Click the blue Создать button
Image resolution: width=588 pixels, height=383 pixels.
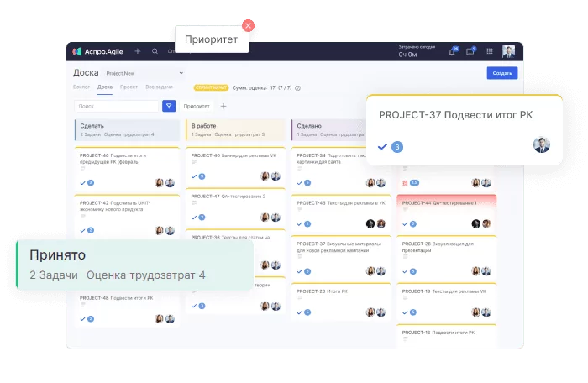501,73
